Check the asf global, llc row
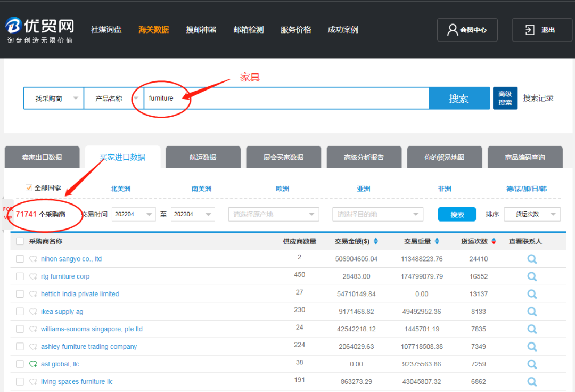The height and width of the screenshot is (392, 575). 20,364
